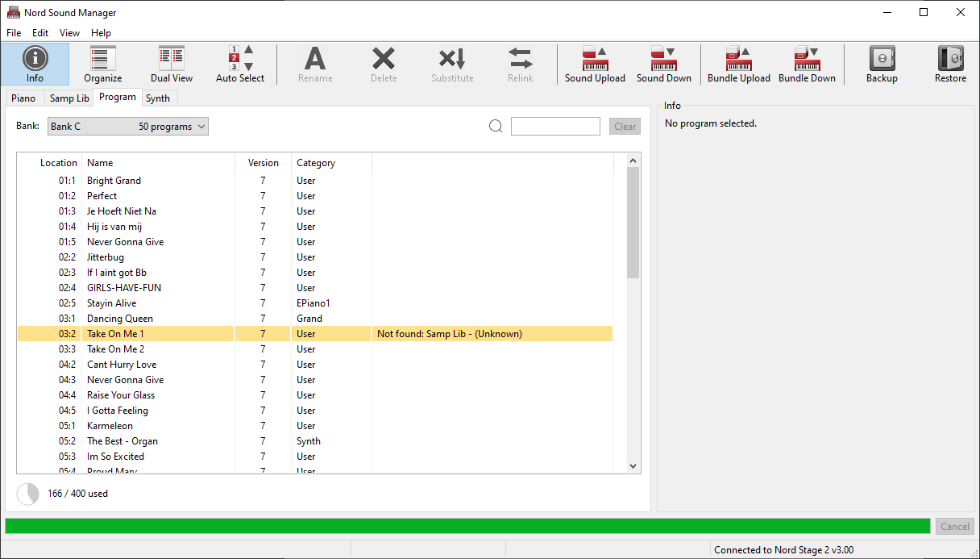Click scrollbar down arrow in program list
The height and width of the screenshot is (559, 980).
click(x=633, y=465)
